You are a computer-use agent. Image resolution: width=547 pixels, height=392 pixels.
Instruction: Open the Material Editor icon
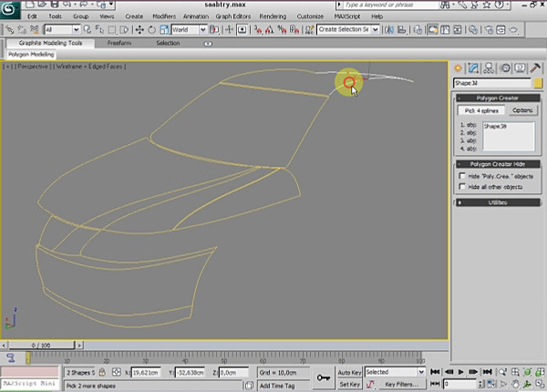(x=473, y=30)
